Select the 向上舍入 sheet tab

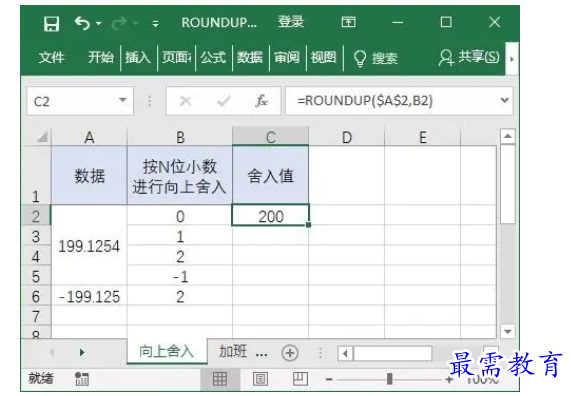pyautogui.click(x=166, y=351)
